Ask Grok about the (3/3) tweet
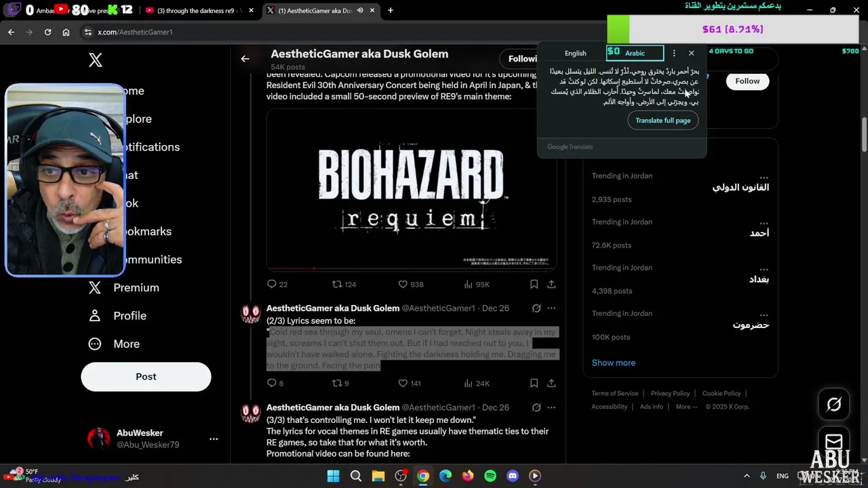This screenshot has width=868, height=488. [x=536, y=407]
